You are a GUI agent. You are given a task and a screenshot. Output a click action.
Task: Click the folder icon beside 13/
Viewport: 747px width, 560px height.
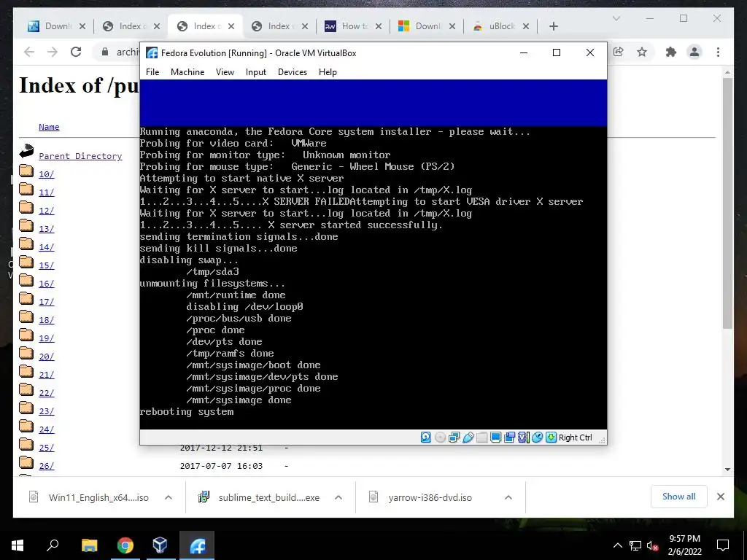coord(26,226)
